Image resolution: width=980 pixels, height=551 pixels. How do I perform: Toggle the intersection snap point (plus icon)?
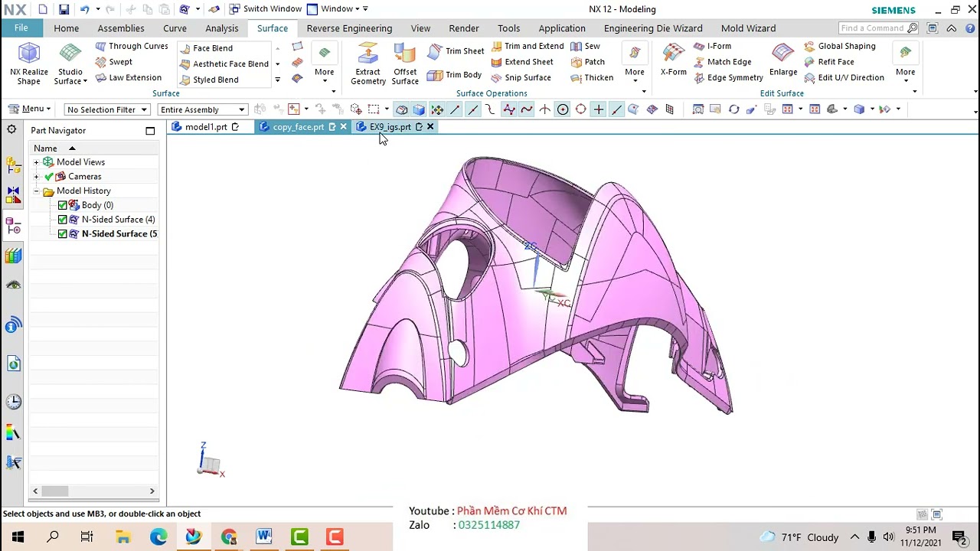click(599, 109)
